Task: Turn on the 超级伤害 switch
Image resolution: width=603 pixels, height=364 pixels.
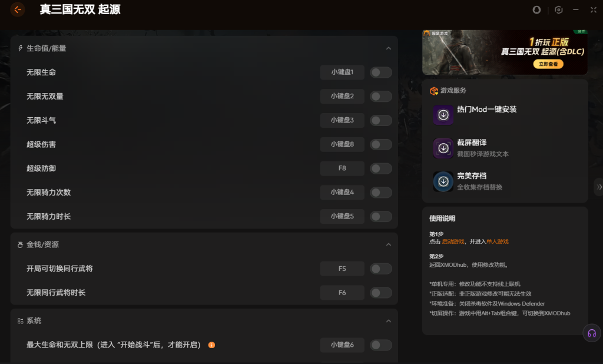Action: (x=380, y=144)
